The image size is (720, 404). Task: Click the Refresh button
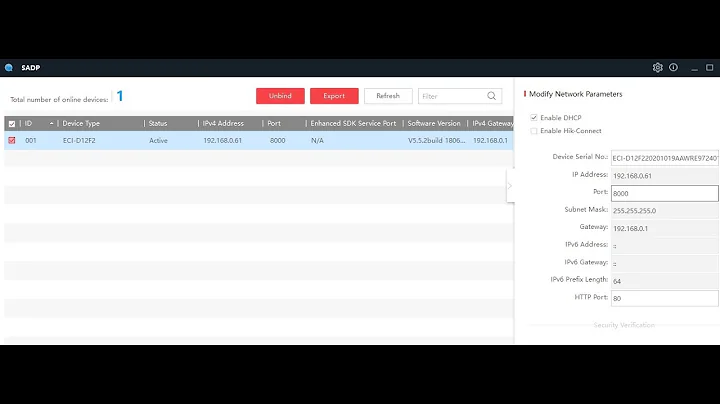click(x=388, y=96)
